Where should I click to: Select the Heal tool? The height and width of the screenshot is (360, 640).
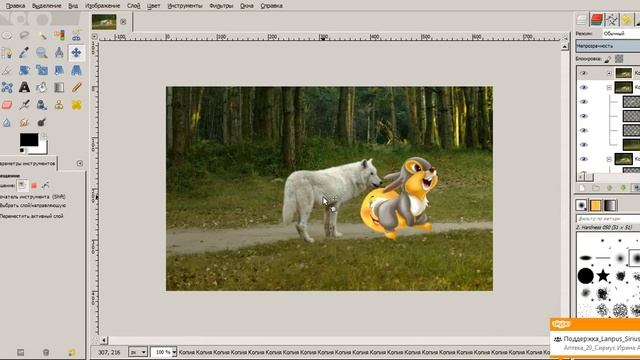(x=76, y=105)
